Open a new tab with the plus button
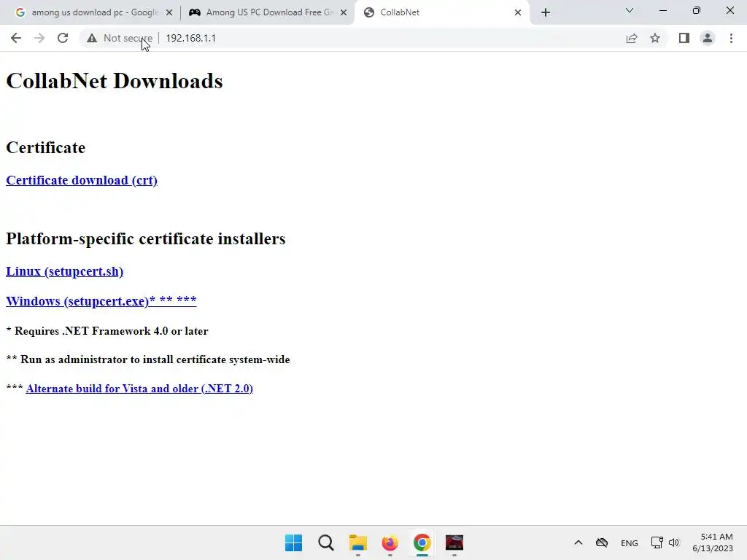This screenshot has width=747, height=560. pyautogui.click(x=546, y=12)
